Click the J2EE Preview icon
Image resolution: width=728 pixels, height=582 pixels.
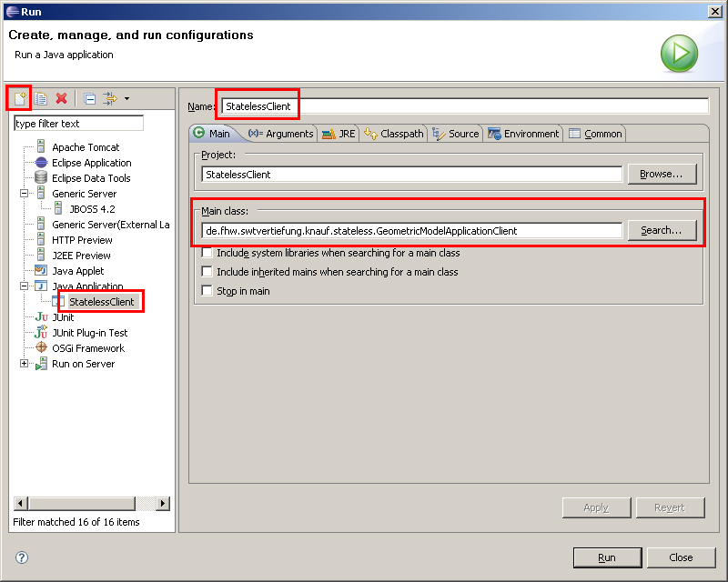[41, 255]
